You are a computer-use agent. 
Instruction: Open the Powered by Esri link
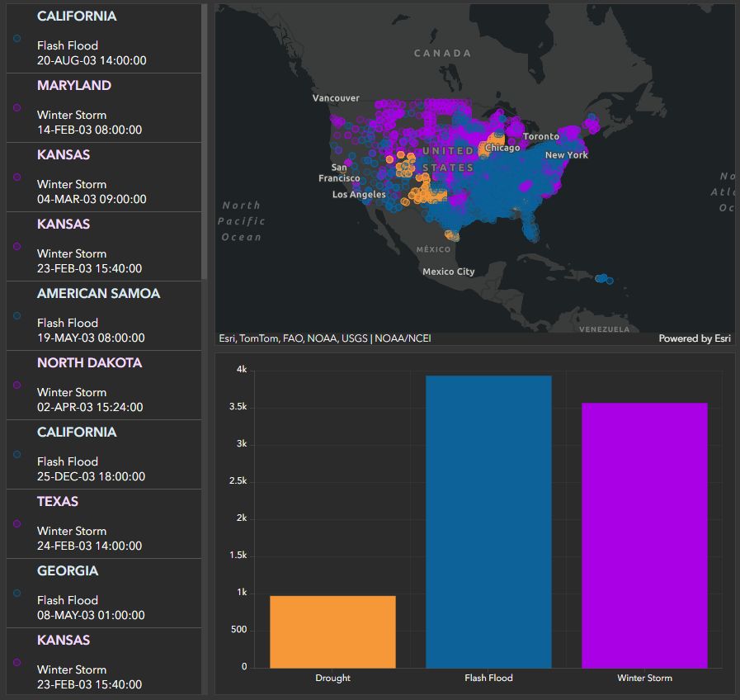point(695,338)
